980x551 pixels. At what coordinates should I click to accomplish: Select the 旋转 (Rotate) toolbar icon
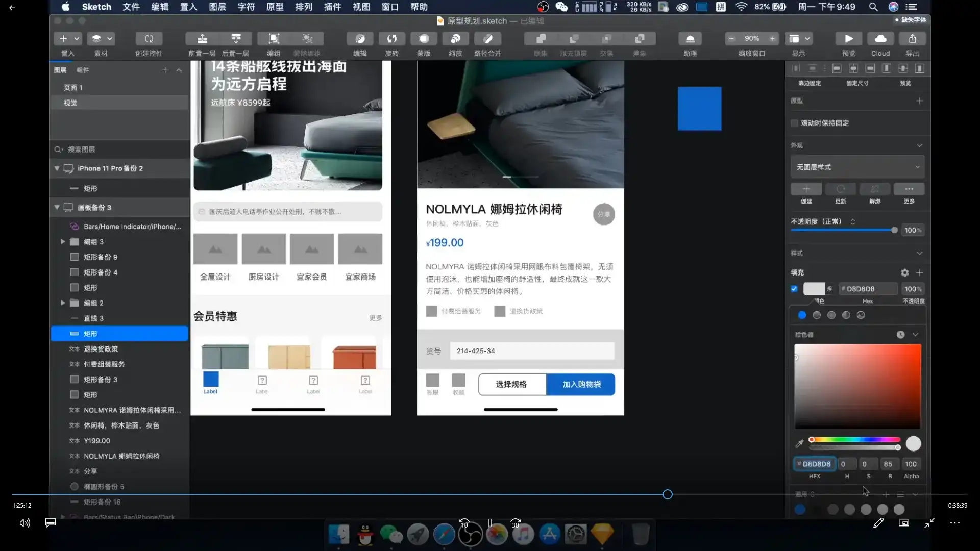pyautogui.click(x=391, y=38)
